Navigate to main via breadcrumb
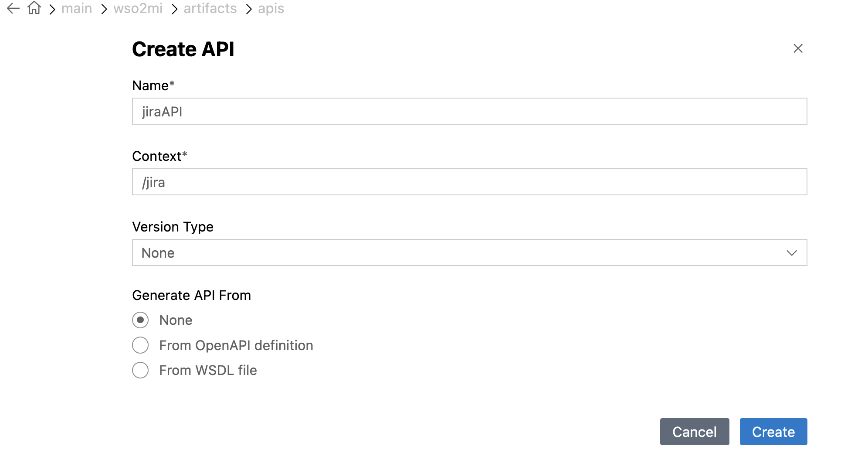 [77, 8]
